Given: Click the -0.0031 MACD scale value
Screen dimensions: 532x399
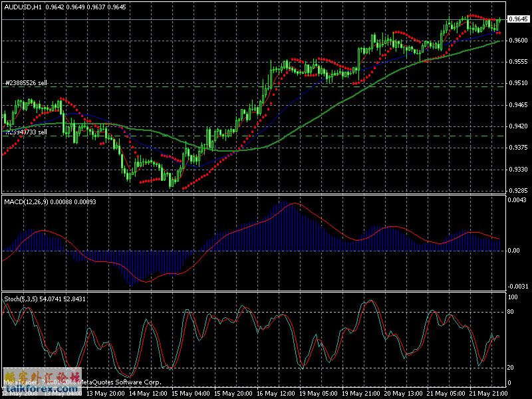Looking at the screenshot, I should tap(518, 287).
